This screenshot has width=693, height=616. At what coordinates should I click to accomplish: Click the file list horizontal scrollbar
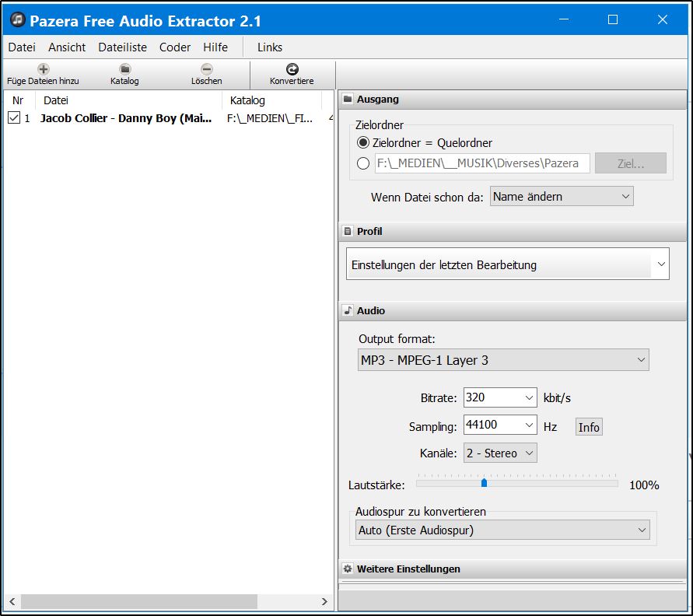click(138, 602)
